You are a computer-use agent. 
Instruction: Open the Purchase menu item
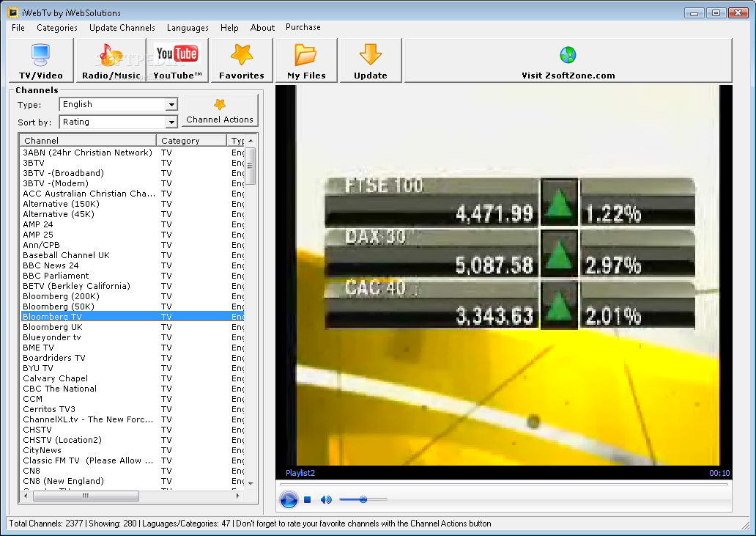[303, 28]
